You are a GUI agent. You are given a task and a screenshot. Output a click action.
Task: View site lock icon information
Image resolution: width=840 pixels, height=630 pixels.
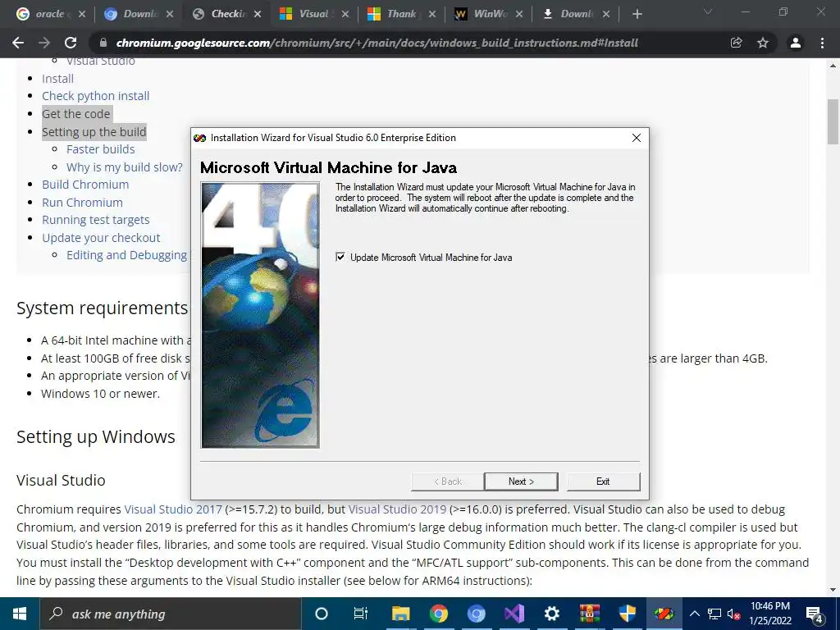tap(103, 43)
